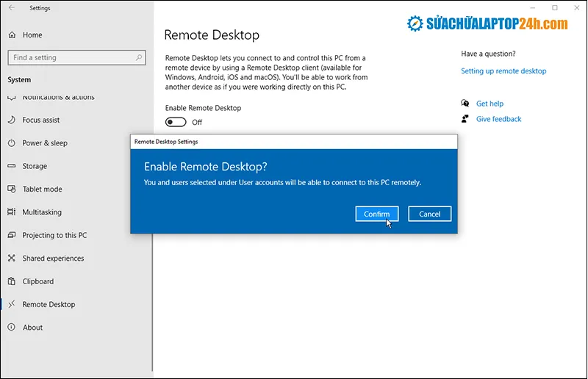Image resolution: width=588 pixels, height=379 pixels.
Task: Click the Get help link
Action: [x=490, y=104]
